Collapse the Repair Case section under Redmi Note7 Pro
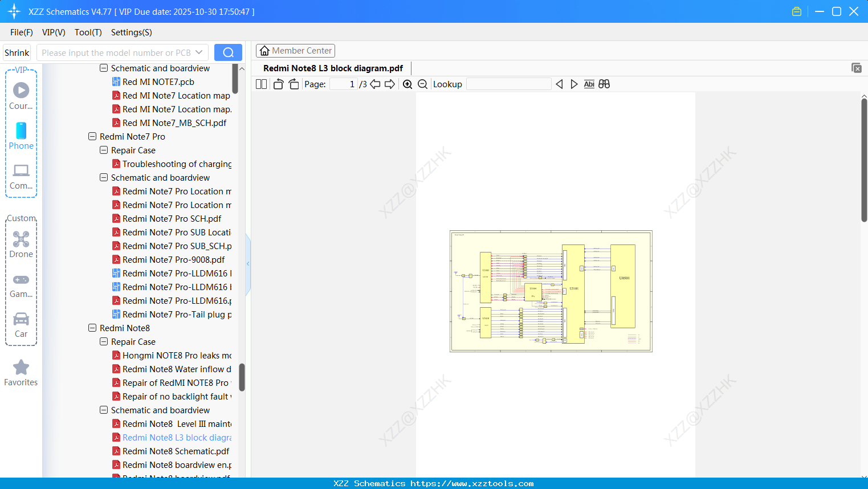Image resolution: width=868 pixels, height=489 pixels. [103, 150]
